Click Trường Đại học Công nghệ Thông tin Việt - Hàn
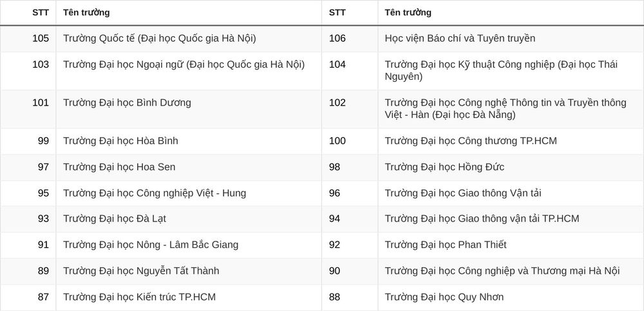The height and width of the screenshot is (311, 644). click(x=506, y=108)
